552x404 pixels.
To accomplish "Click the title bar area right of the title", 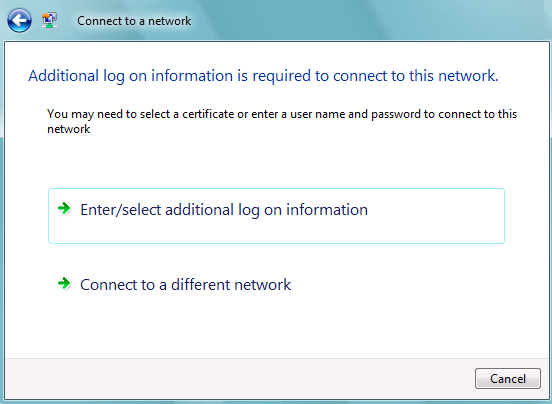I will coord(370,20).
